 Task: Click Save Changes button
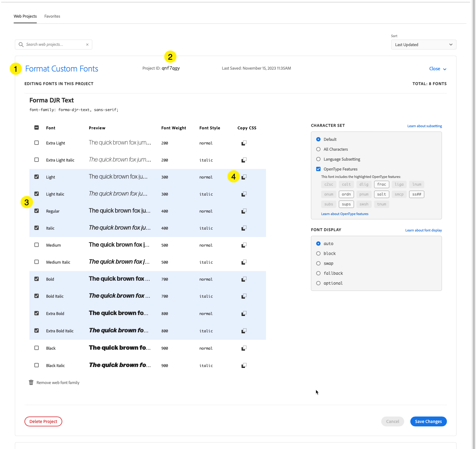(x=428, y=421)
